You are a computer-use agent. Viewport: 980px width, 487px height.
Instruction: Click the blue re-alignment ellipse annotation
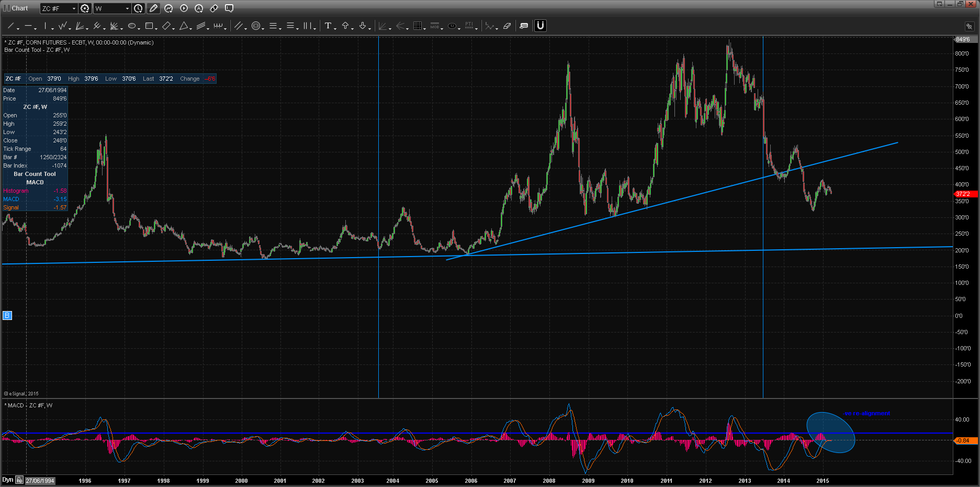[x=830, y=433]
